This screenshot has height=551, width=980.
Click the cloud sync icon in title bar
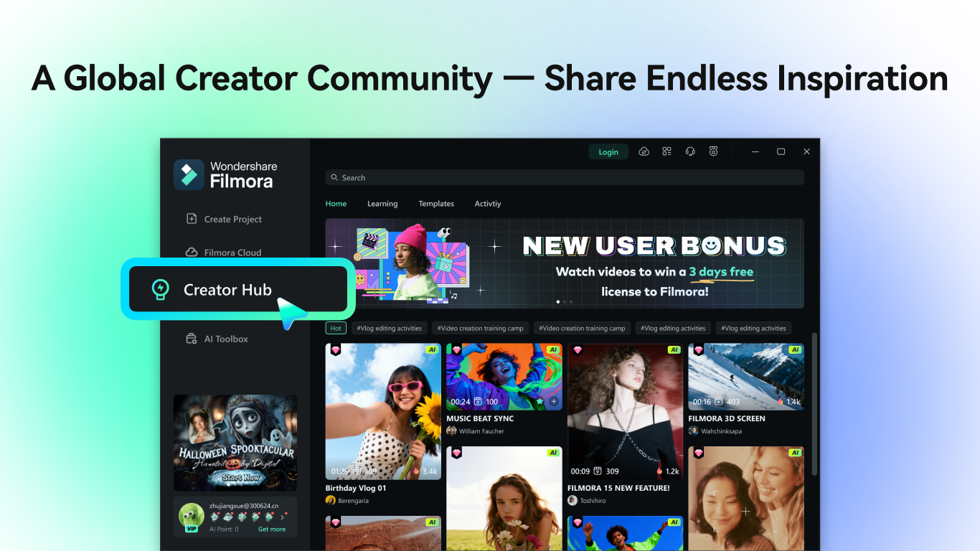(644, 151)
